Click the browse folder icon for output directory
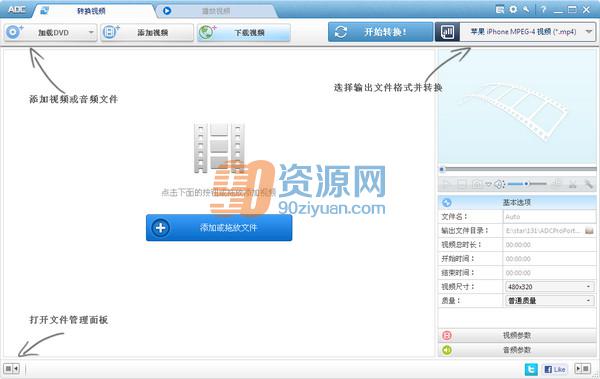Viewport: 600px width, 379px height. [589, 230]
